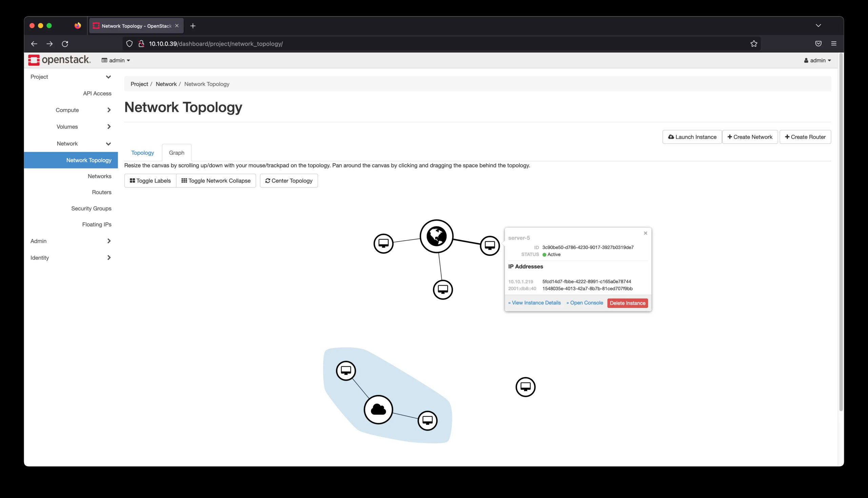Click the isolated server icon on right
This screenshot has width=868, height=498.
525,387
